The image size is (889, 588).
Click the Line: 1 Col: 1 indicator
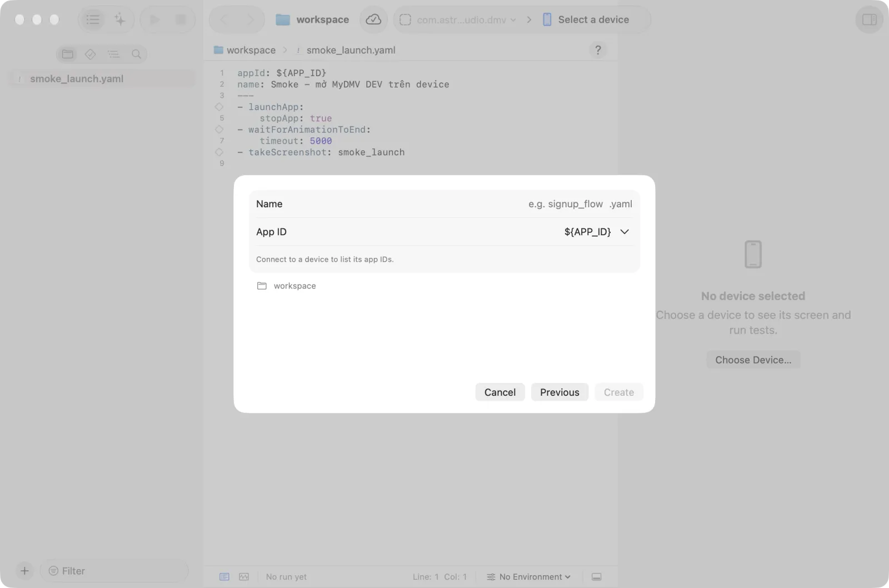pos(439,577)
